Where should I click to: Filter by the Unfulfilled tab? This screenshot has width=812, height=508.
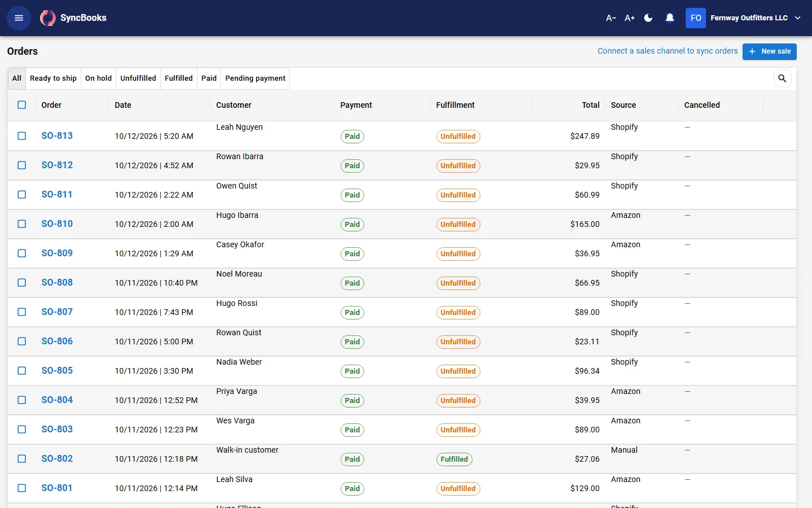click(x=138, y=78)
